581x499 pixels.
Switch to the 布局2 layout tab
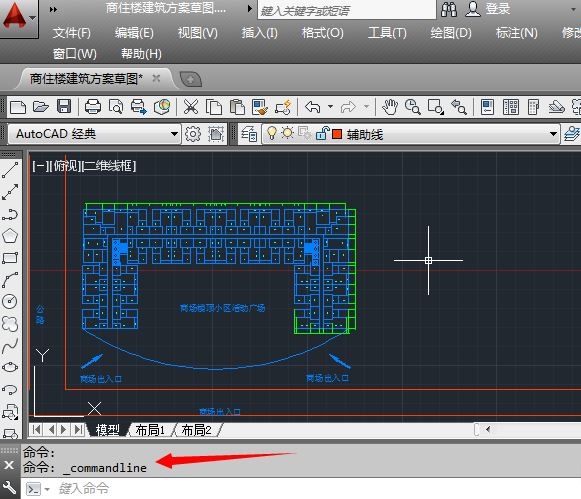pos(196,430)
